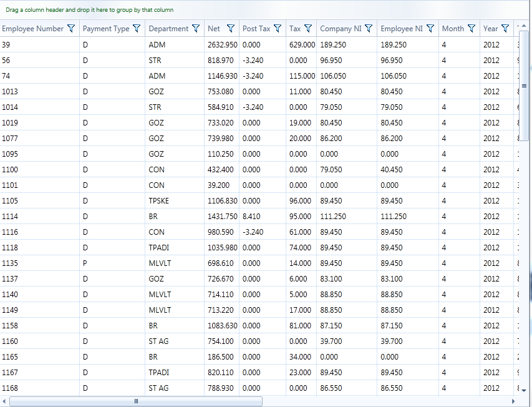The height and width of the screenshot is (407, 532).
Task: Sort by Month column header
Action: [453, 29]
